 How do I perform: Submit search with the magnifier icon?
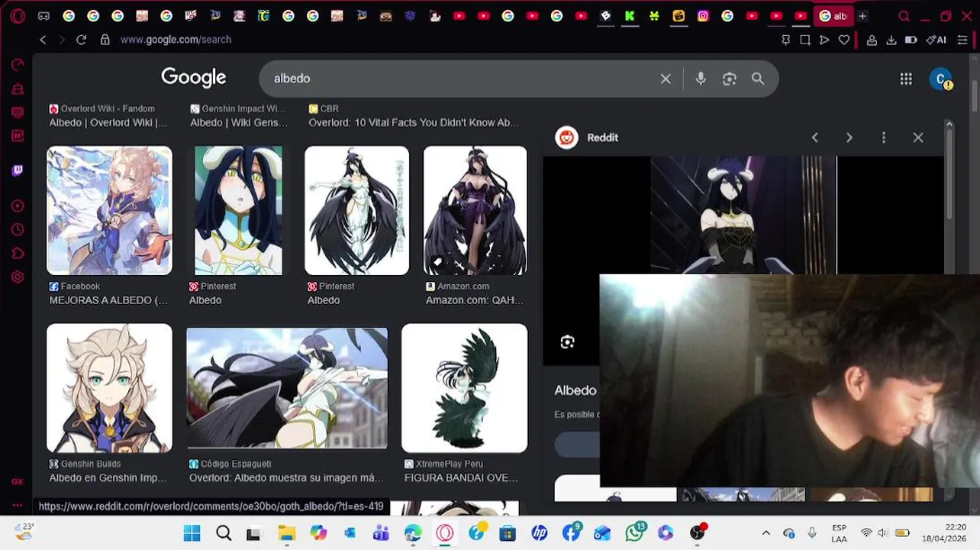(758, 79)
